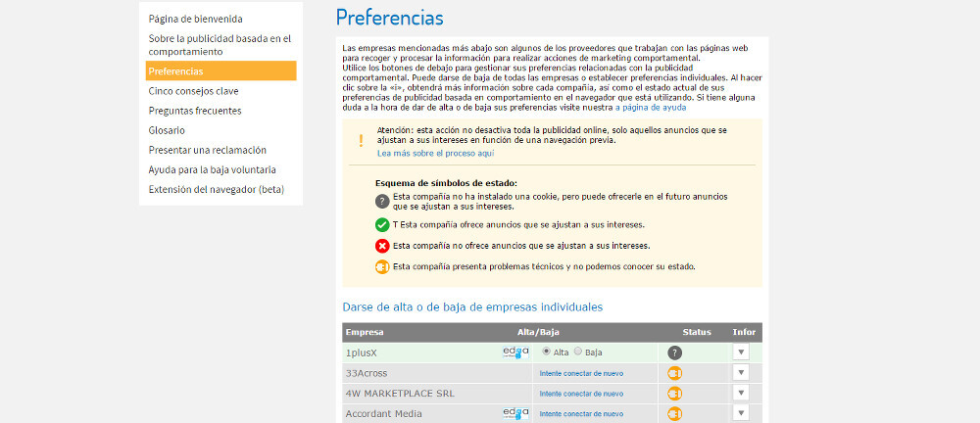Click the 33Across company name

pos(367,374)
